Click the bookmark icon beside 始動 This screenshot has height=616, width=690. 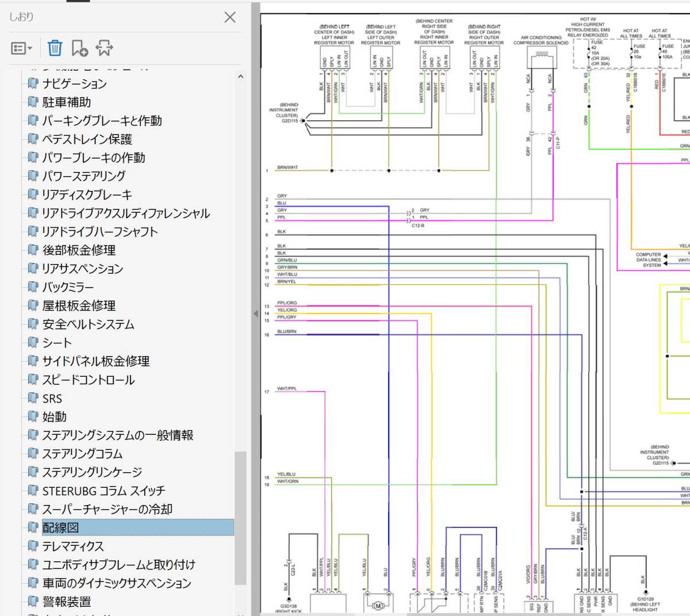click(33, 417)
